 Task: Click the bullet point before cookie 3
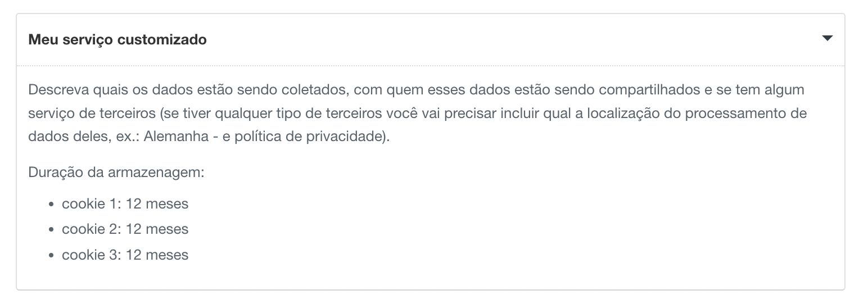(x=52, y=256)
